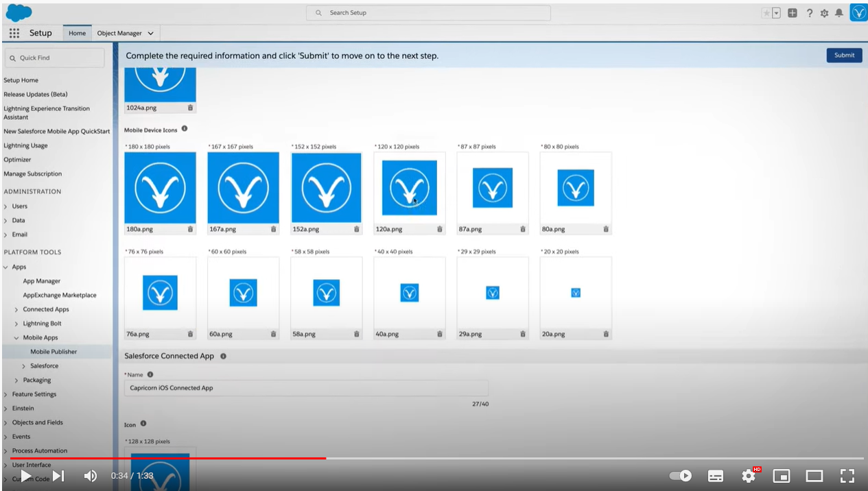Focus the Quick Find box
Viewport: 868px width, 491px height.
[x=55, y=58]
